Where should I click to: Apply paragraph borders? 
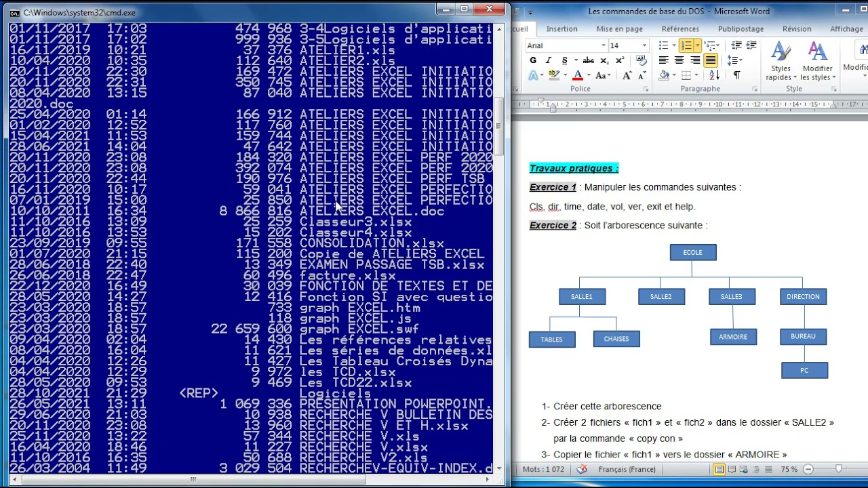point(686,75)
